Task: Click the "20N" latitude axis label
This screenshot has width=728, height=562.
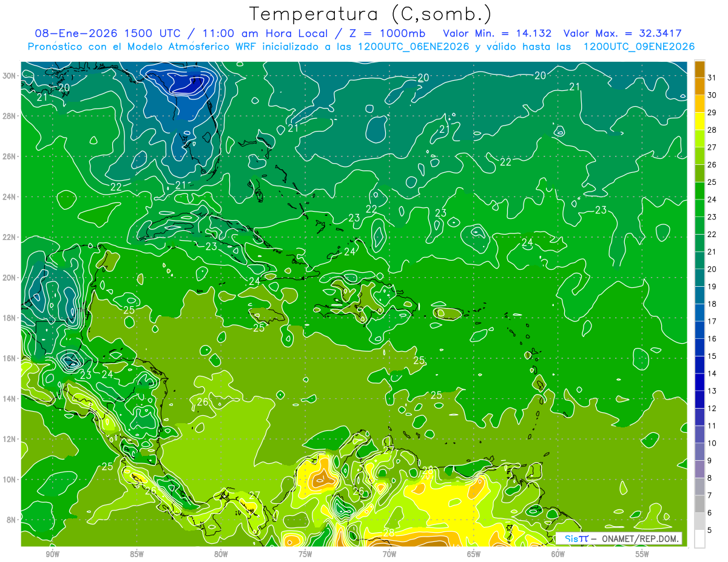Action: (9, 278)
